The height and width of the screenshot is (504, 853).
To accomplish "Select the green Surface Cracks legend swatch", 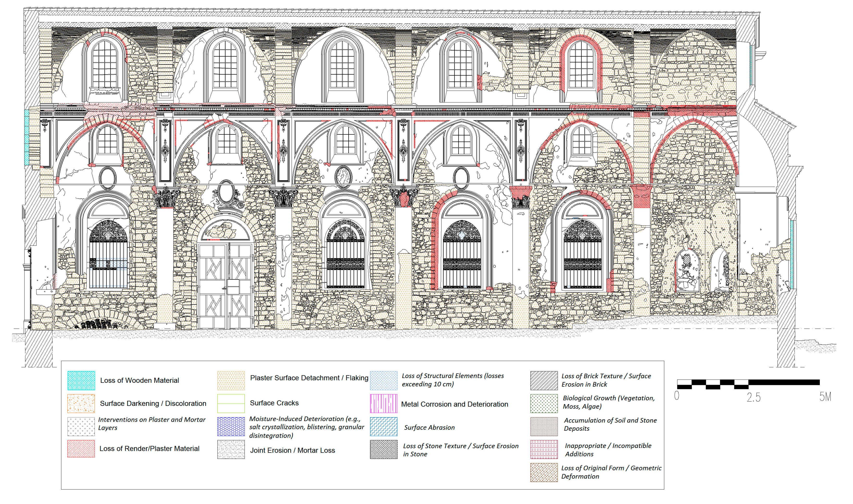I will (231, 403).
